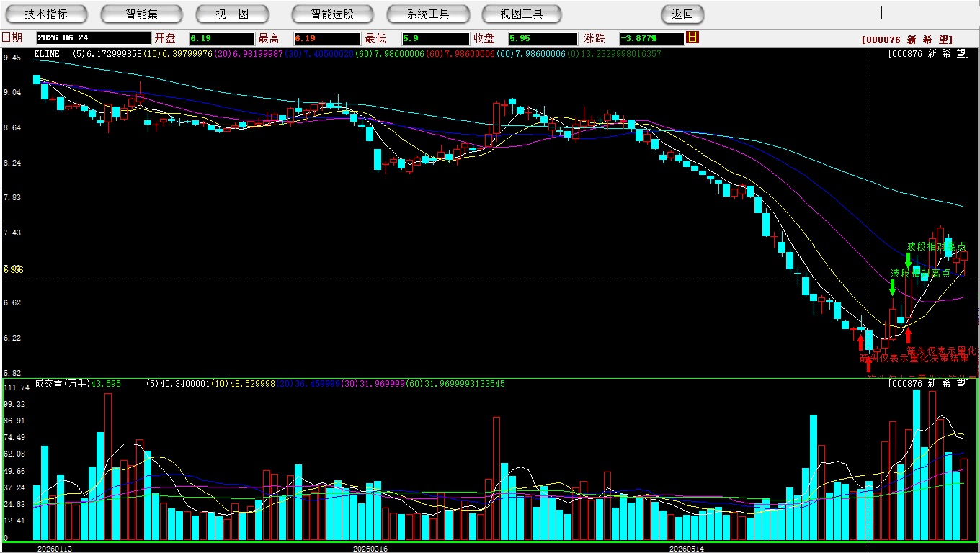Image resolution: width=980 pixels, height=553 pixels.
Task: Click the 箭头仅表示量化决策结果 annotation text
Action: 914,358
